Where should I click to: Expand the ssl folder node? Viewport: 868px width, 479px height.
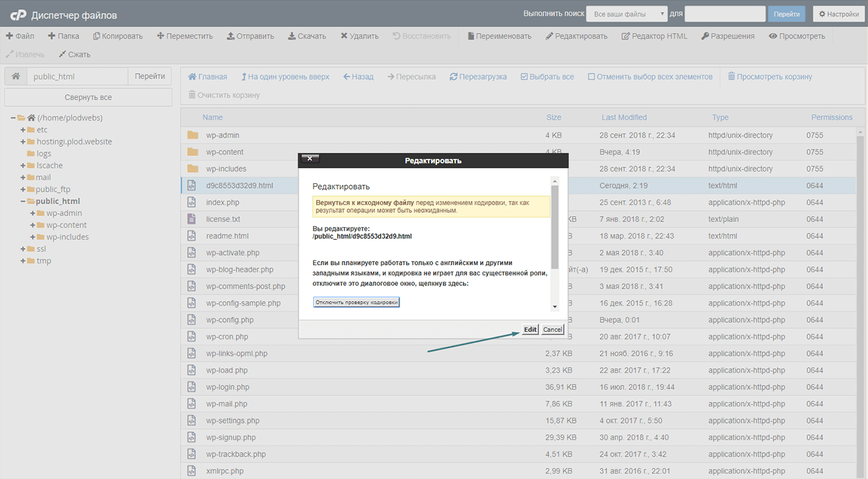pyautogui.click(x=23, y=249)
